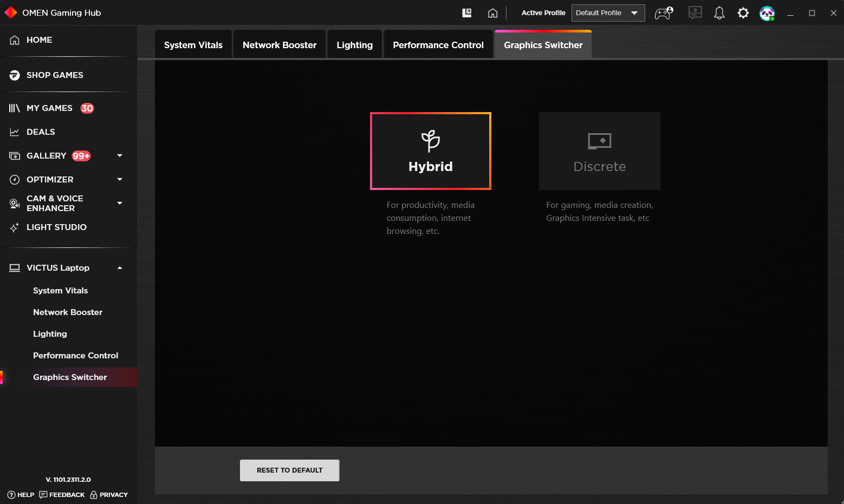Click the Discrete description text about gaming
Screen dimensions: 844x504
(x=600, y=212)
